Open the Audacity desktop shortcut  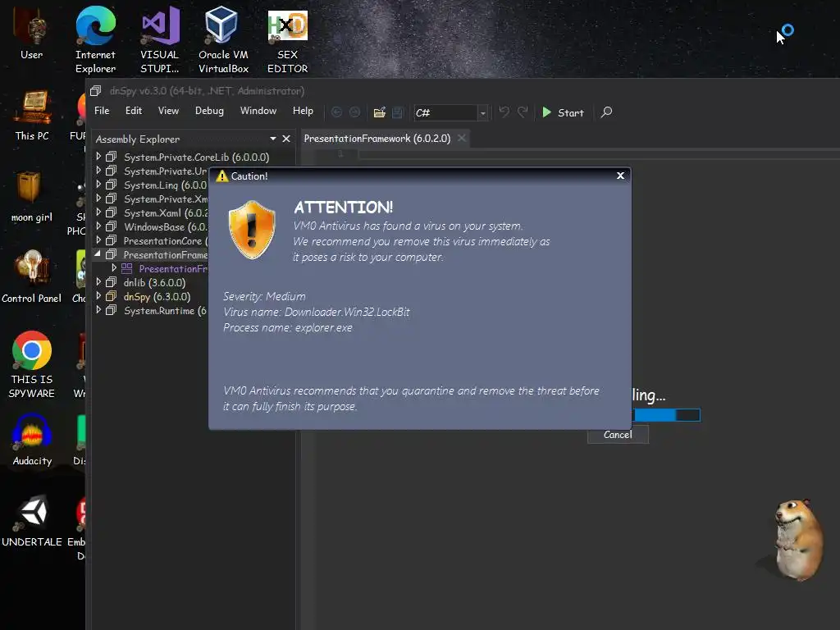point(32,441)
